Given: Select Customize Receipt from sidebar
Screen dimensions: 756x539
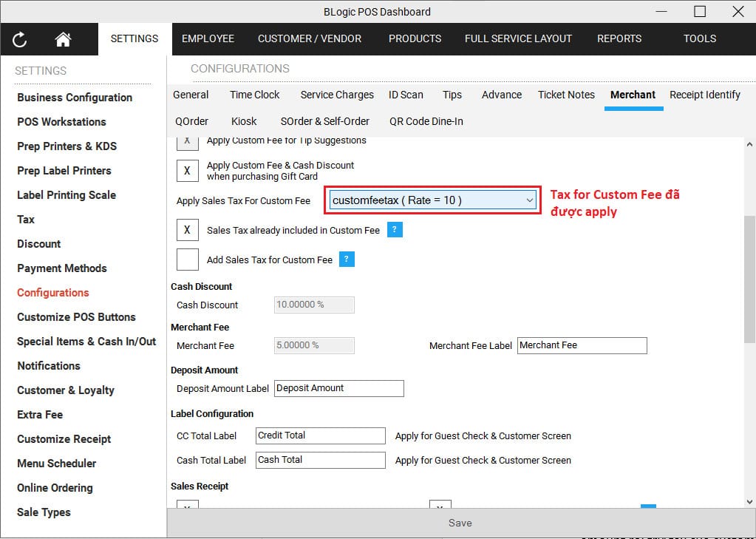Looking at the screenshot, I should [64, 439].
